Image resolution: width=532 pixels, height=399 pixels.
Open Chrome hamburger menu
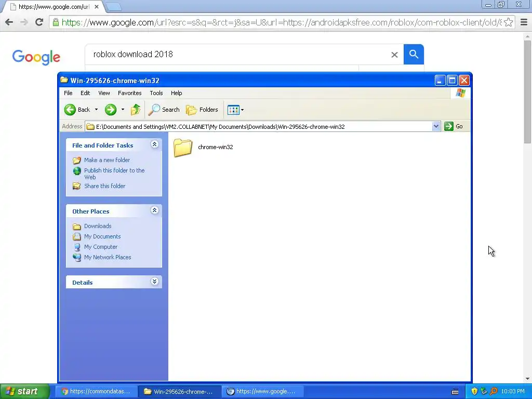pos(524,22)
